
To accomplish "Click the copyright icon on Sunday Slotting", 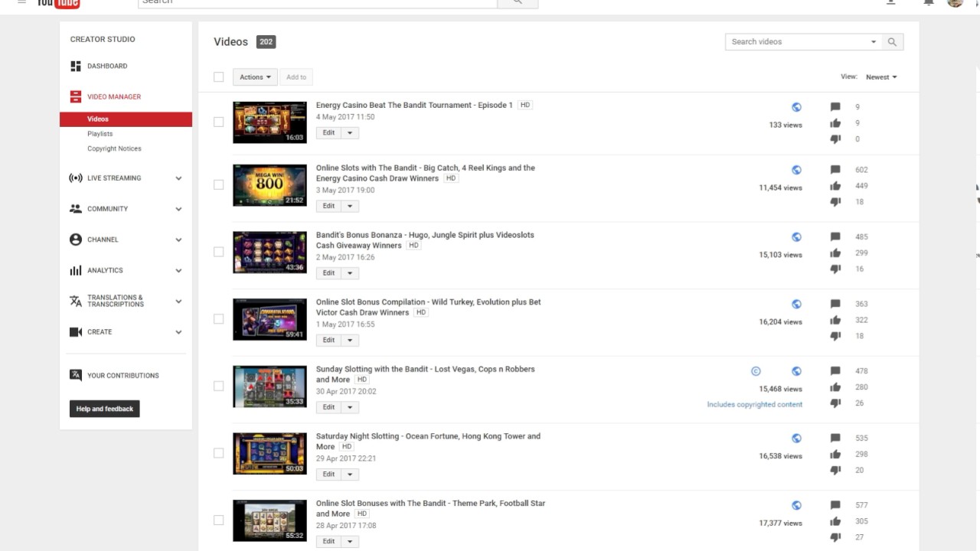I will (756, 371).
